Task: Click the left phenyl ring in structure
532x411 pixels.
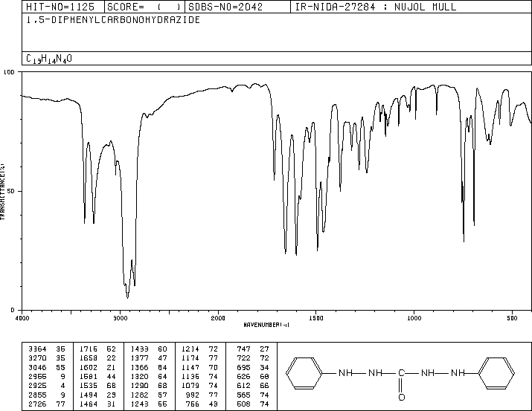Action: (x=304, y=373)
